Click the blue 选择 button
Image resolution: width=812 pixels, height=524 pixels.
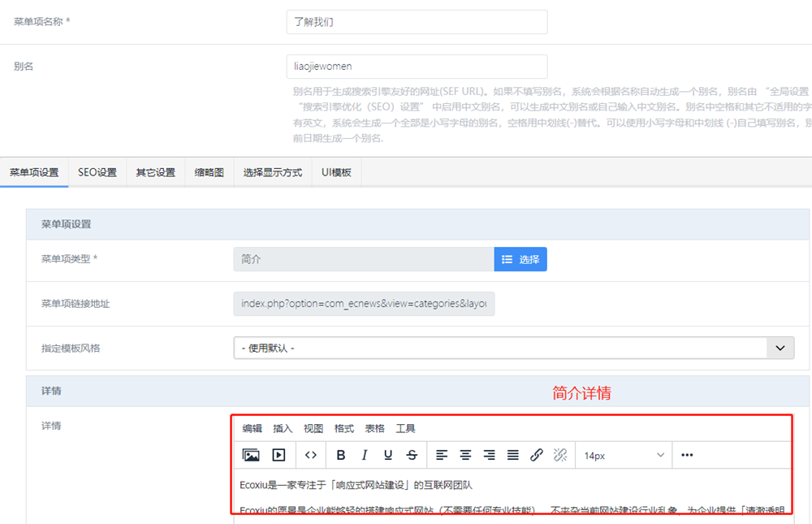(520, 259)
